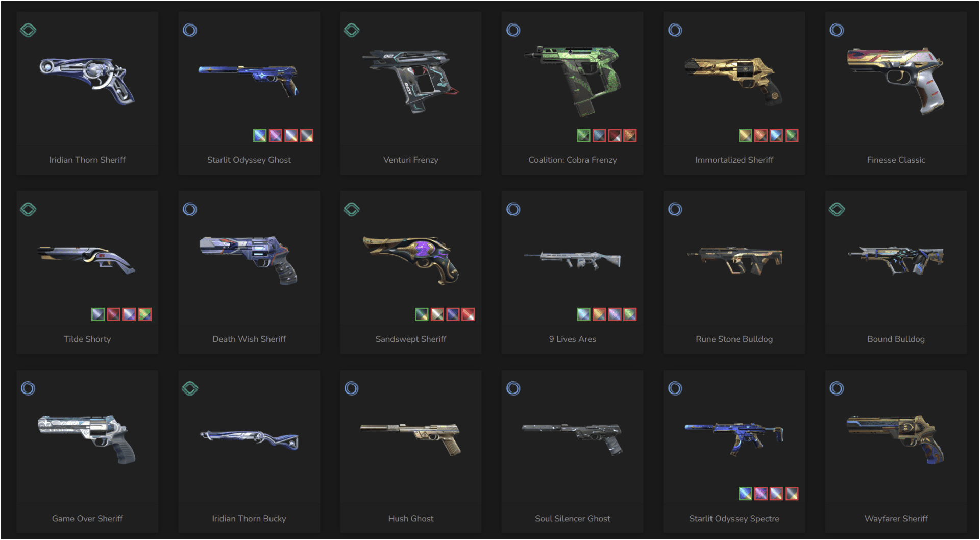Select first green variant swatch on Starlit Odyssey Ghost
Image resolution: width=980 pixels, height=540 pixels.
tap(260, 135)
